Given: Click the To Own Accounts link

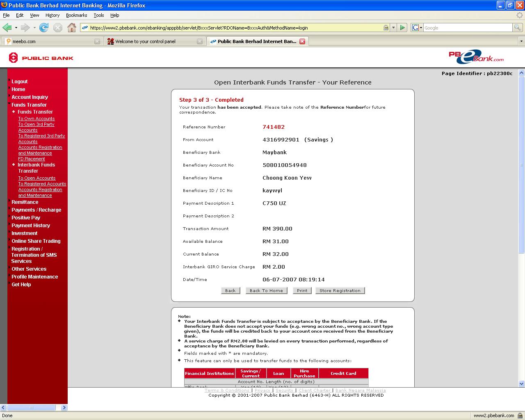Looking at the screenshot, I should pyautogui.click(x=36, y=119).
